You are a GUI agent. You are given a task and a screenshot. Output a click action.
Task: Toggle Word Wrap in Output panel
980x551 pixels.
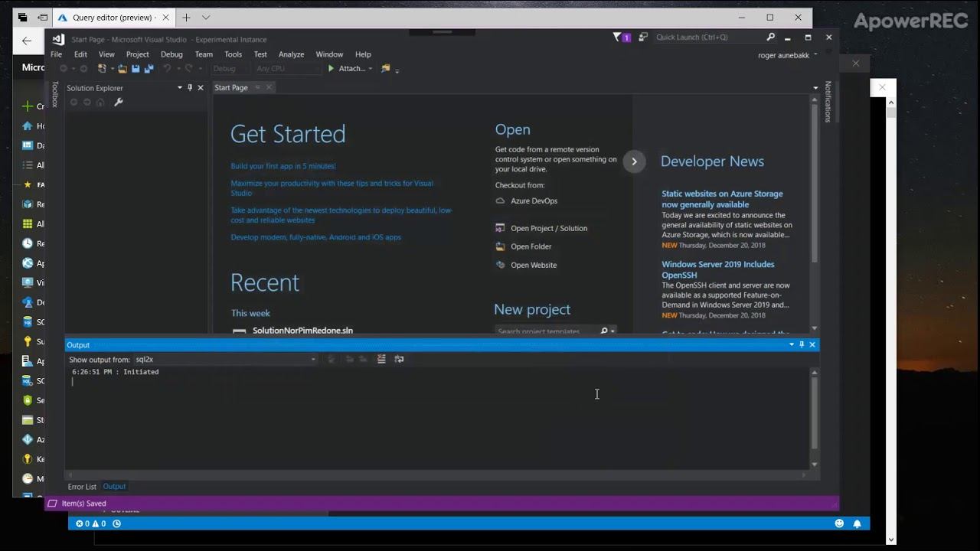point(399,359)
